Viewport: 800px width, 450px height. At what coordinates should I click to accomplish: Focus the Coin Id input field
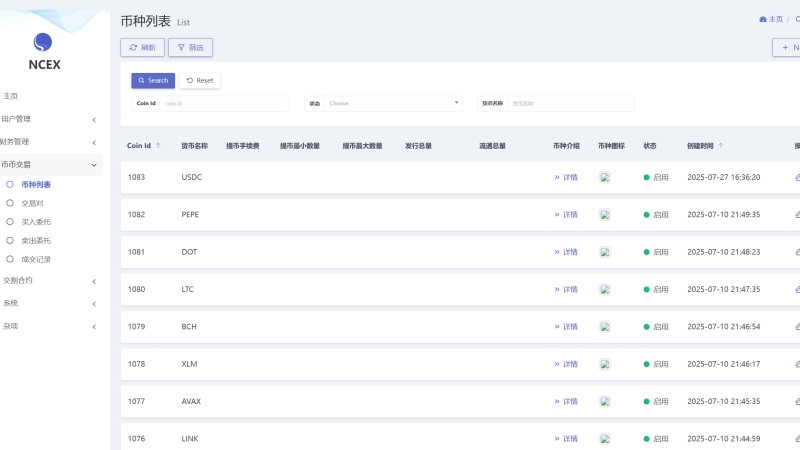pyautogui.click(x=224, y=104)
